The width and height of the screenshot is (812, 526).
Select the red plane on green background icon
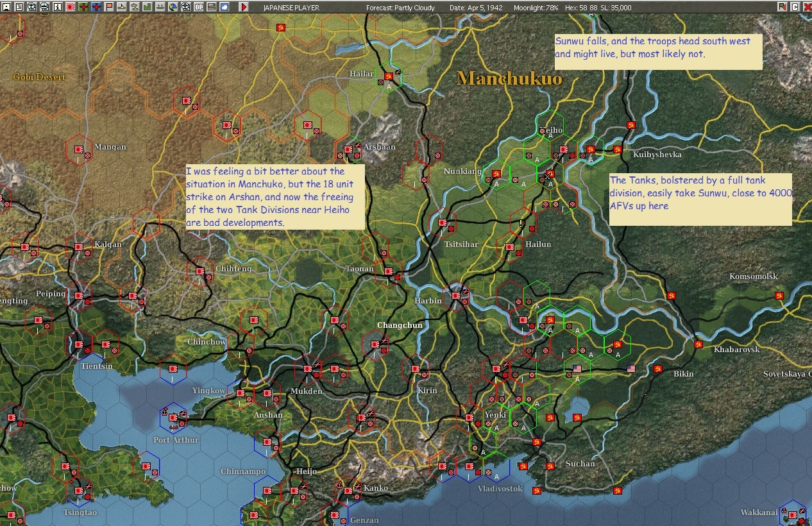83,7
